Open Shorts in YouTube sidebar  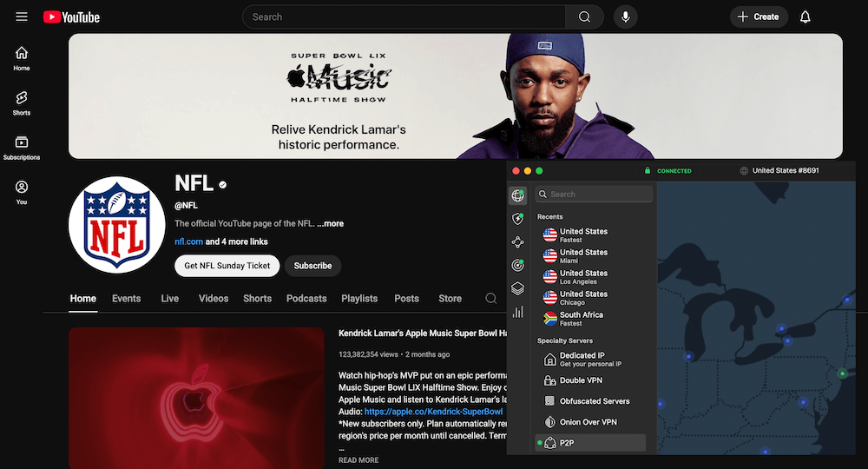[x=22, y=103]
